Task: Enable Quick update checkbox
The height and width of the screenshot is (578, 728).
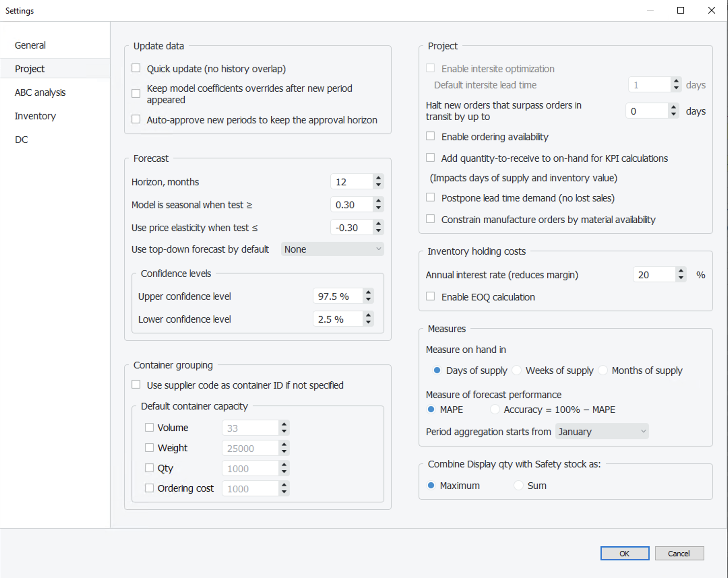Action: 136,68
